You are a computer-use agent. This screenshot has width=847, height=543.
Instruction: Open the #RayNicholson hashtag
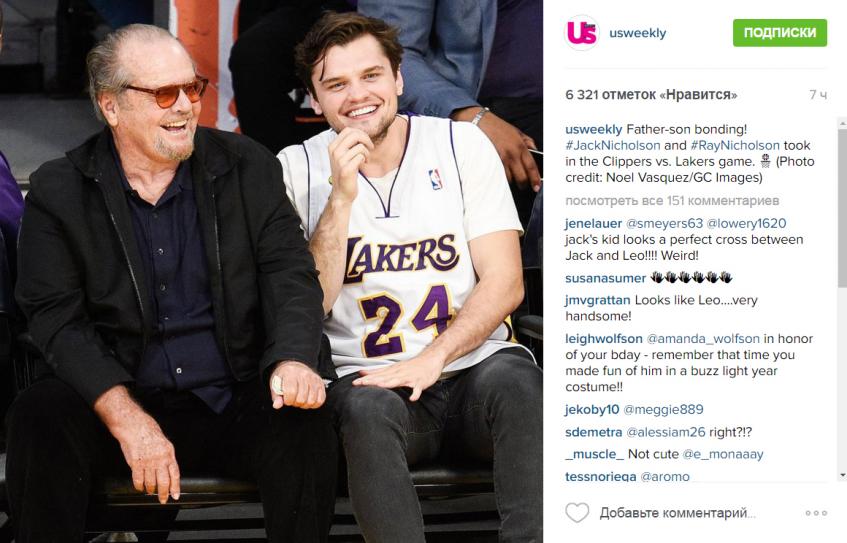pos(735,145)
